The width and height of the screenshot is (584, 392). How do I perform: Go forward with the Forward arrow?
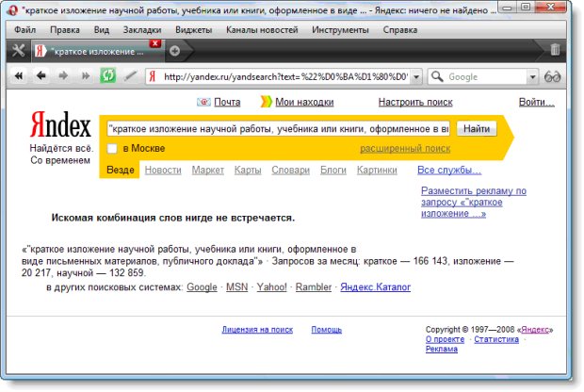click(63, 76)
